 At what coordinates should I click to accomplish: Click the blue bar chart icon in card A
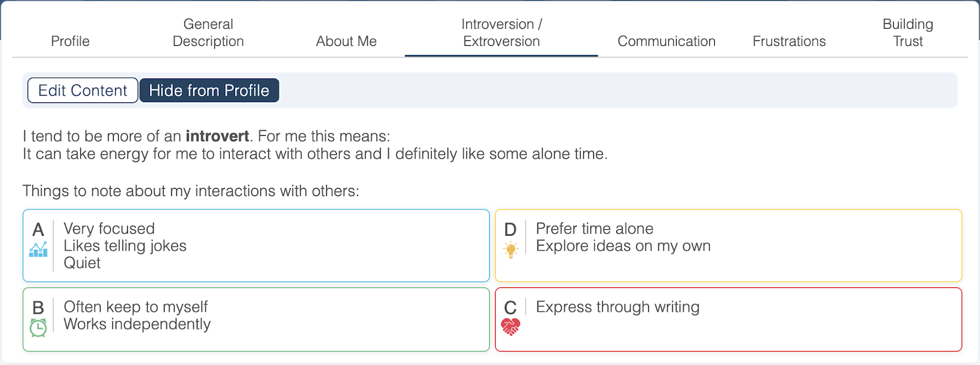pos(38,249)
